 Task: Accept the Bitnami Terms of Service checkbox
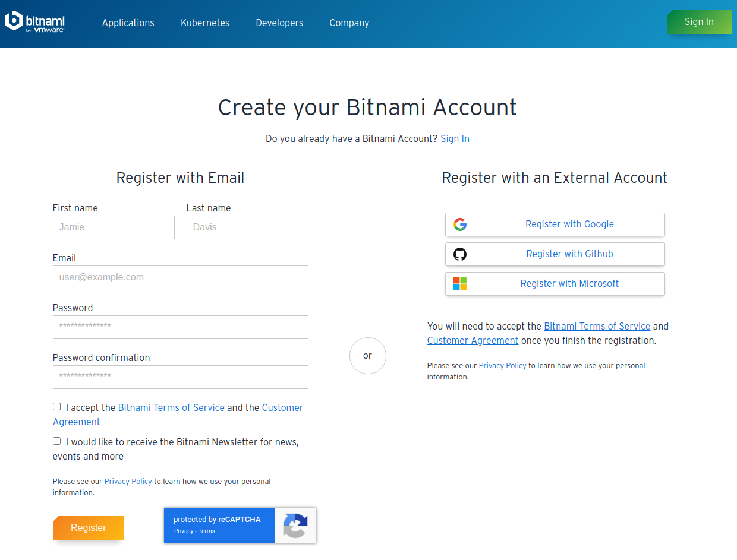click(57, 407)
